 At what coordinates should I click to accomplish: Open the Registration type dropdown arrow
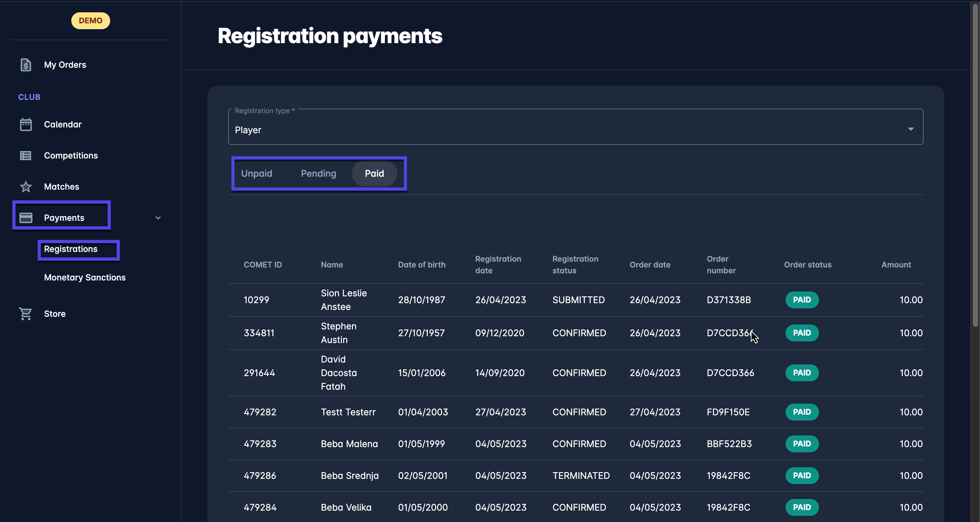910,129
